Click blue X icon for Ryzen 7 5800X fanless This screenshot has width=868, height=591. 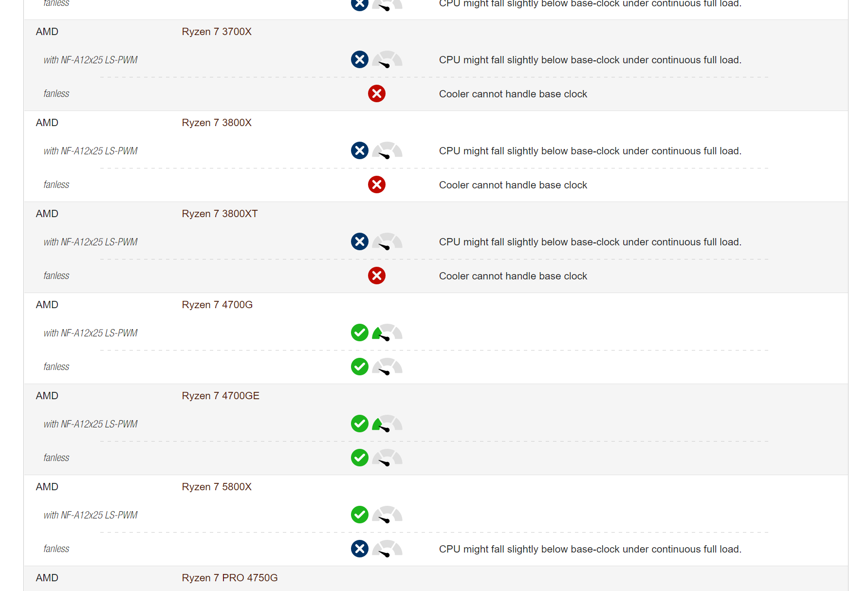point(360,549)
